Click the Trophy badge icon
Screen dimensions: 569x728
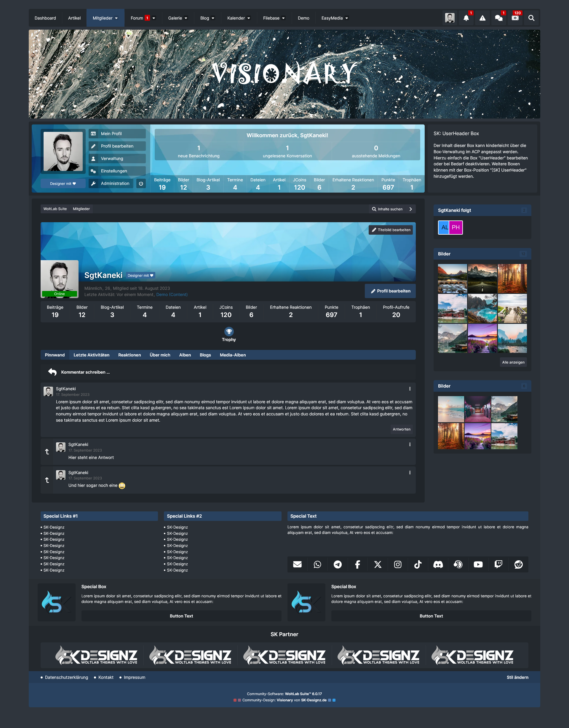point(229,331)
